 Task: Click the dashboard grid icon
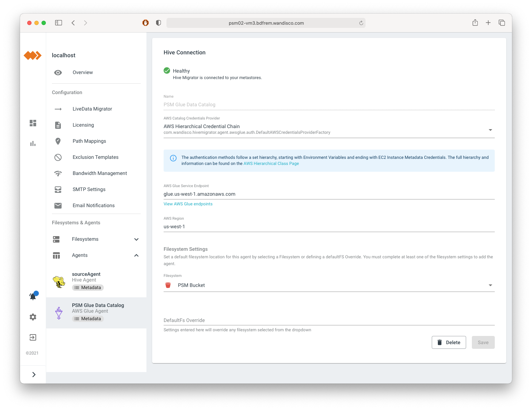(33, 123)
